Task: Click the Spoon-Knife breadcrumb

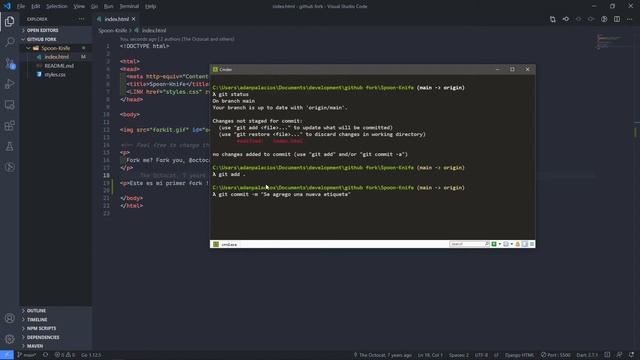Action: [x=112, y=30]
